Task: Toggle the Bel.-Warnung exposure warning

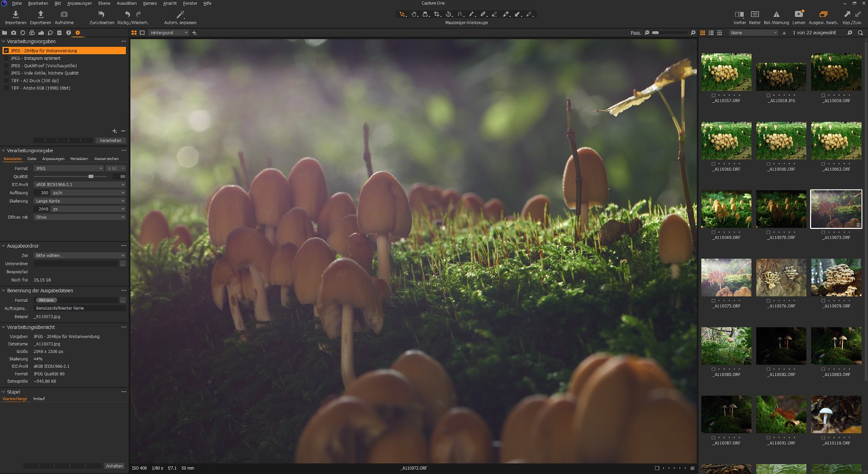Action: pos(776,14)
